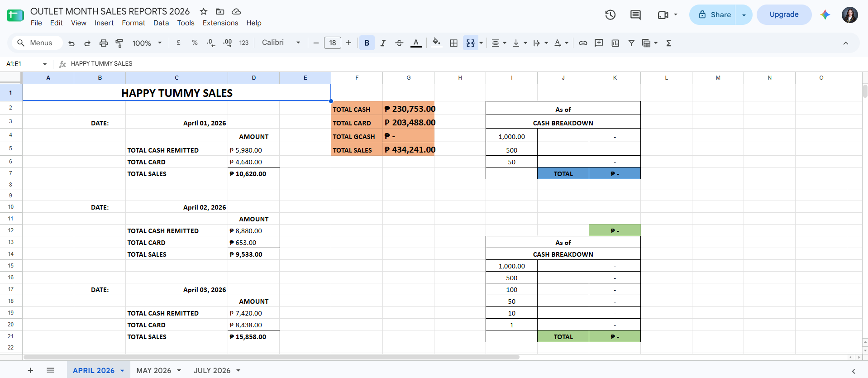Create a filter
Viewport: 868px width, 378px height.
[631, 43]
